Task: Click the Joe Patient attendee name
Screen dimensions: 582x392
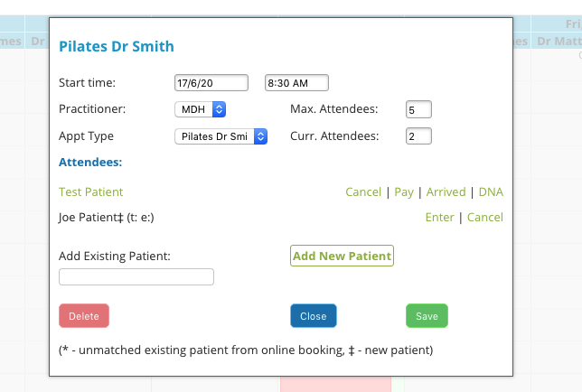Action: tap(88, 218)
